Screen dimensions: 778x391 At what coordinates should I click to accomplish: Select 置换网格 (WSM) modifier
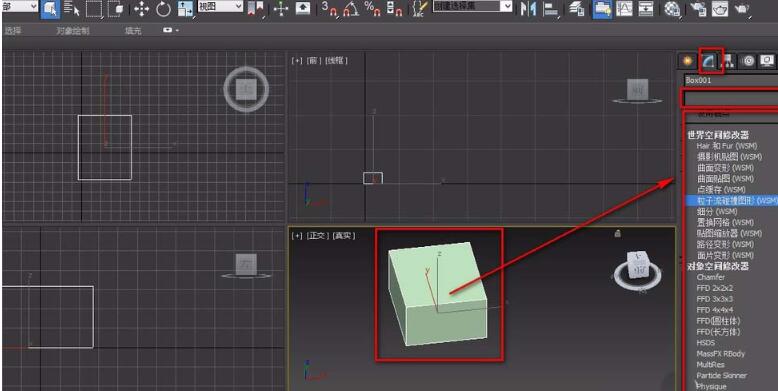725,222
